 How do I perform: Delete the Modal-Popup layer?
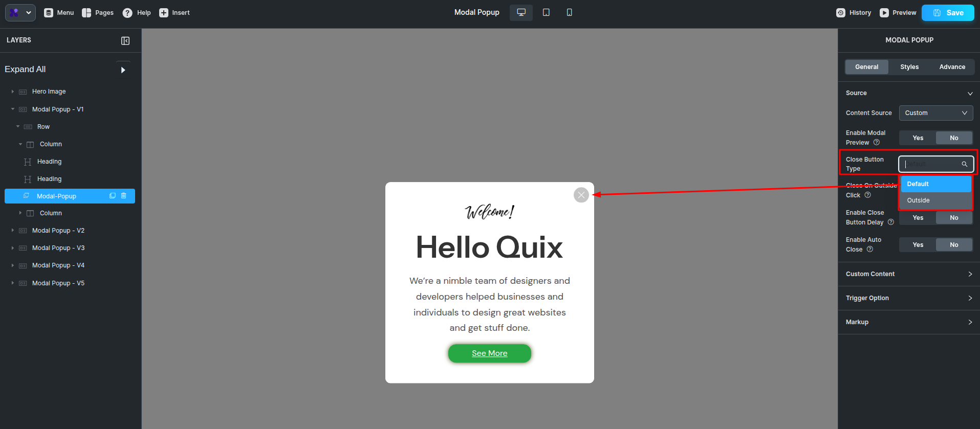pyautogui.click(x=123, y=196)
